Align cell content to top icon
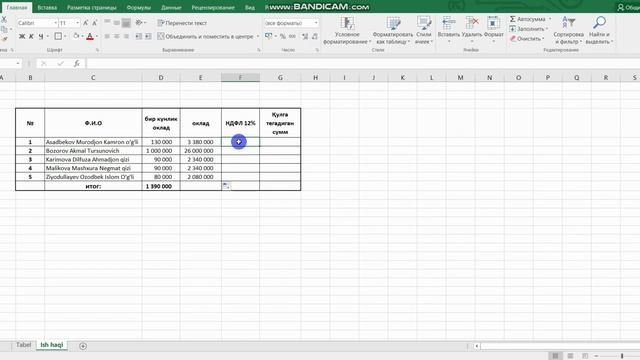Screen dimensions: 640x360 107,23
